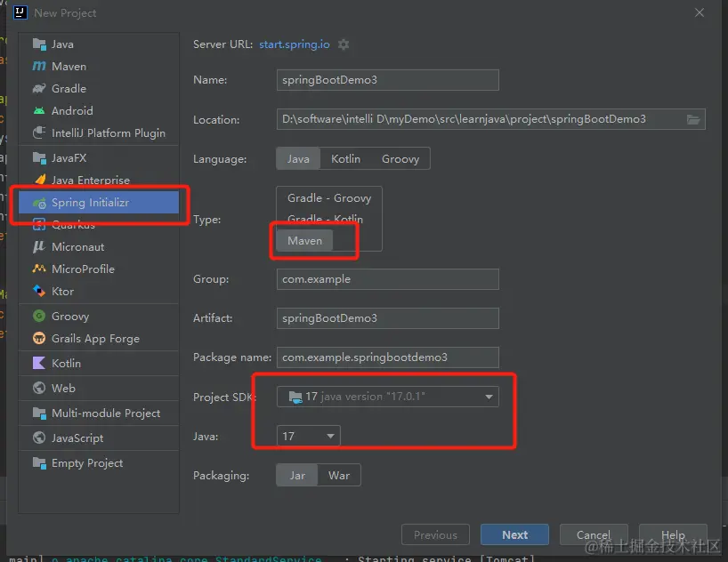Select the Ktor icon
Viewport: 728px width, 562px height.
pos(39,291)
